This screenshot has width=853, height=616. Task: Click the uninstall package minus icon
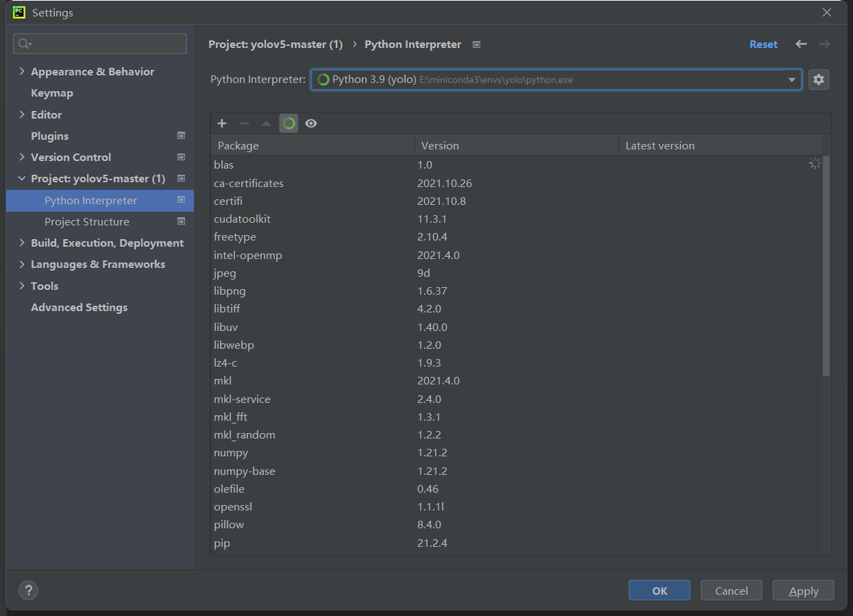(x=244, y=123)
